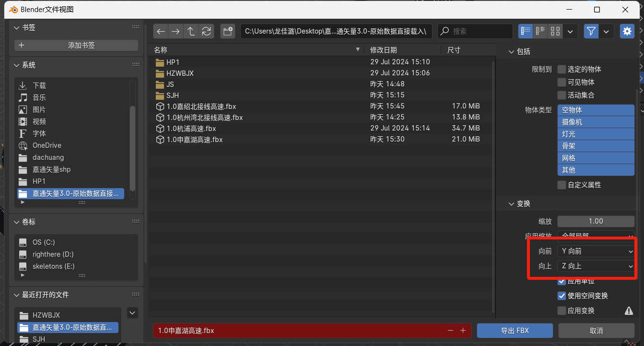
Task: Toggle the 空物体 object type
Action: pos(596,110)
